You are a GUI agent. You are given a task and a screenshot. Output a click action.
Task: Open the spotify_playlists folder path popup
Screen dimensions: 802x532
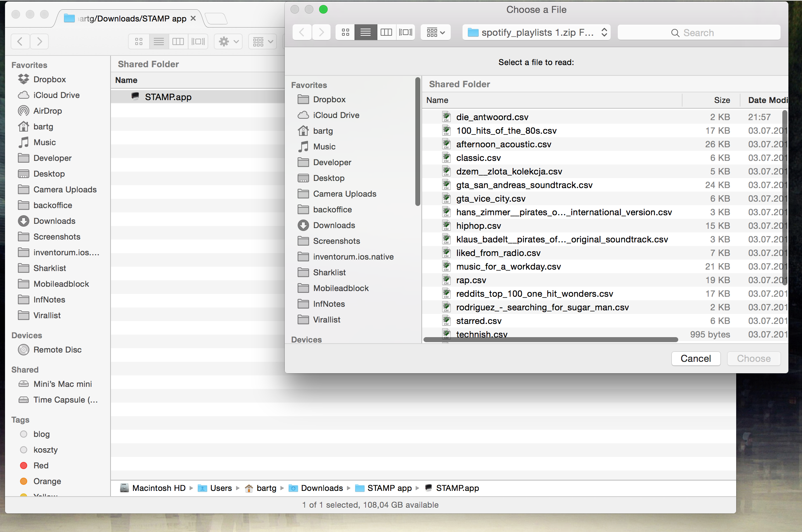pos(536,33)
